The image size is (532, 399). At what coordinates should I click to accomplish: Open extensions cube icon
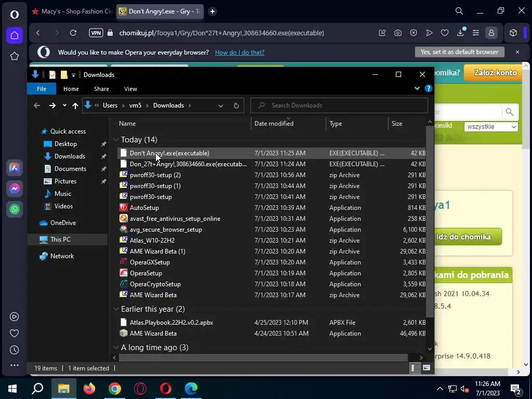(513, 33)
